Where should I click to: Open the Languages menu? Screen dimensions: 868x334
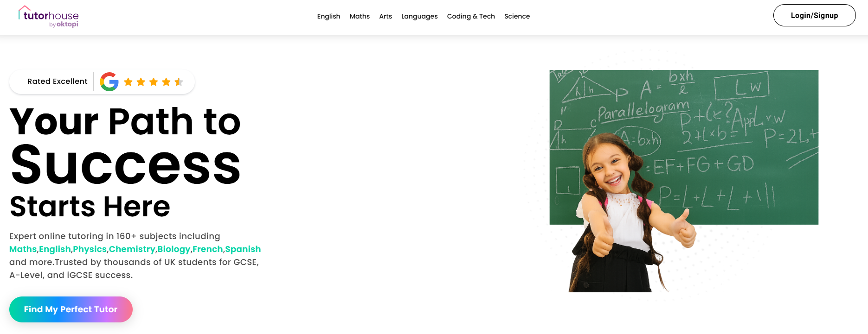coord(419,16)
